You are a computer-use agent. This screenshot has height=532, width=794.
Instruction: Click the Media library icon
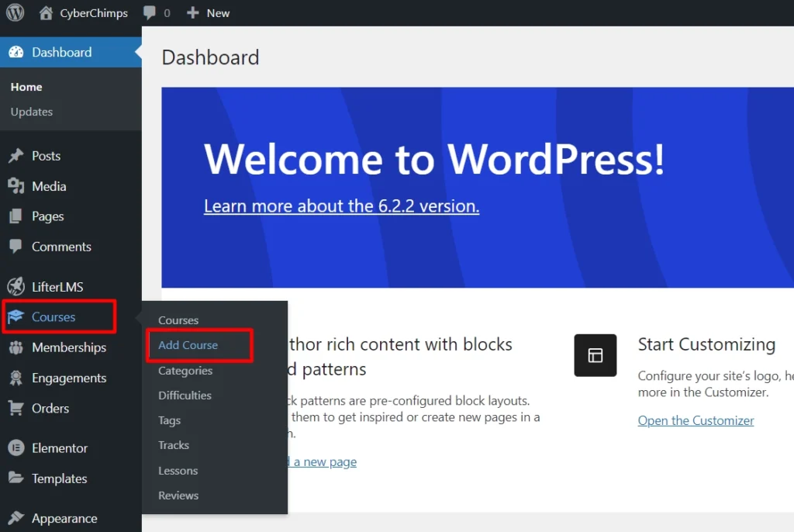[16, 186]
